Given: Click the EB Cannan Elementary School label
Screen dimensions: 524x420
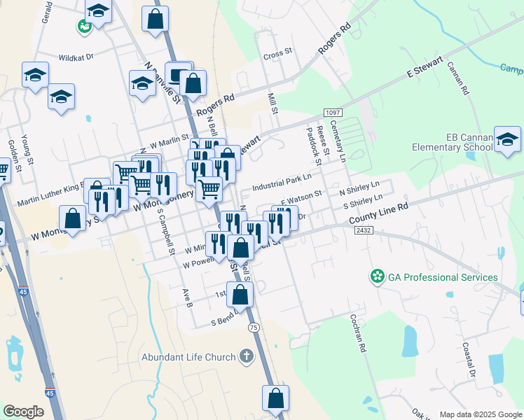Looking at the screenshot, I should pyautogui.click(x=453, y=143).
